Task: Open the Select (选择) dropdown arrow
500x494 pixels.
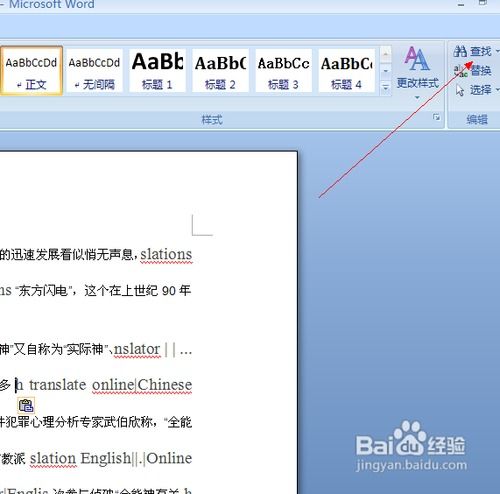Action: pos(497,90)
